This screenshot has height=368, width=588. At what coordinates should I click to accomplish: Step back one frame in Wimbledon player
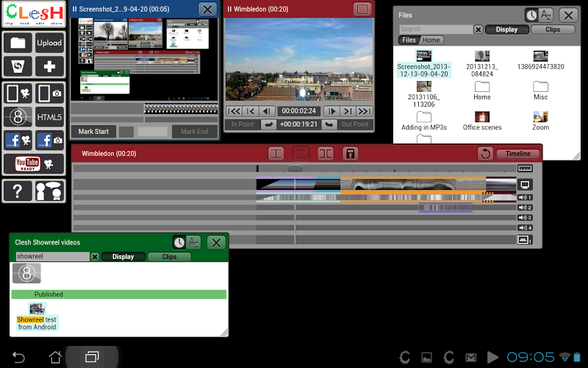267,111
